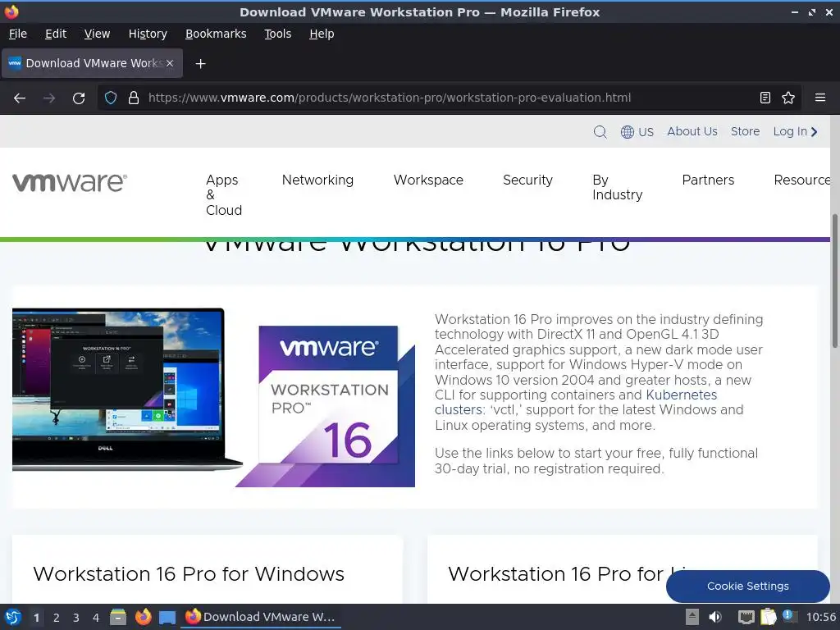This screenshot has height=630, width=840.
Task: Open the taskbar start menu icon
Action: coord(13,617)
